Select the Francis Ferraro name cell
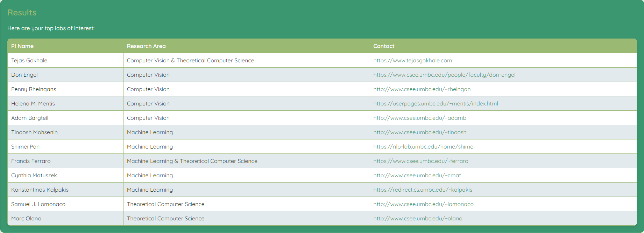 (65, 161)
